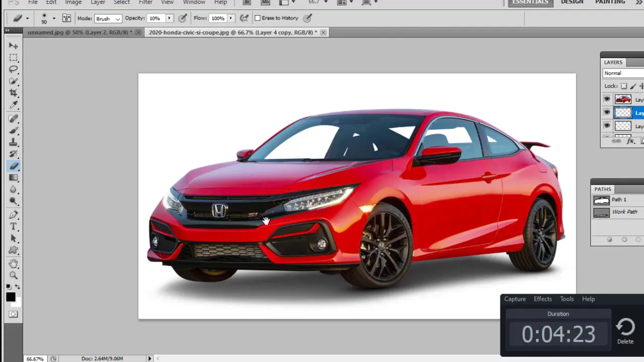This screenshot has width=644, height=362.
Task: Enable airbrush mode icon
Action: click(x=244, y=18)
